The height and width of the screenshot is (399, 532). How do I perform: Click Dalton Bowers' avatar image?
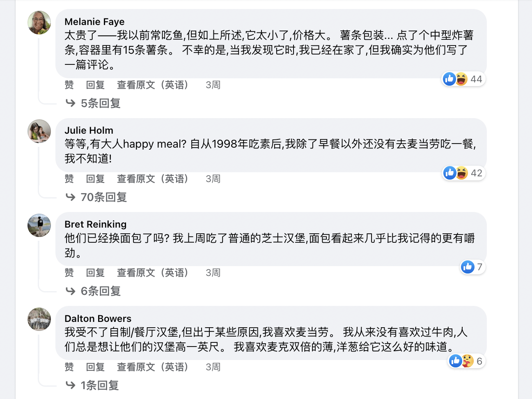pos(39,319)
